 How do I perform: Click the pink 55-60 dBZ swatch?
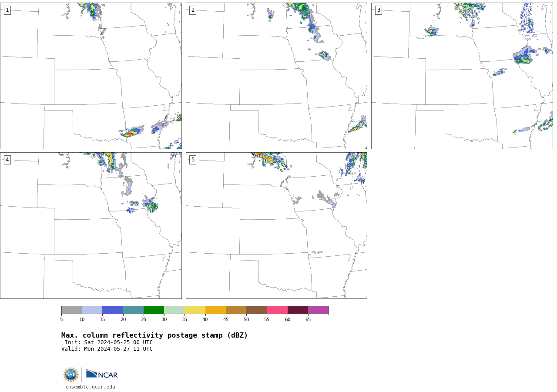pyautogui.click(x=277, y=310)
